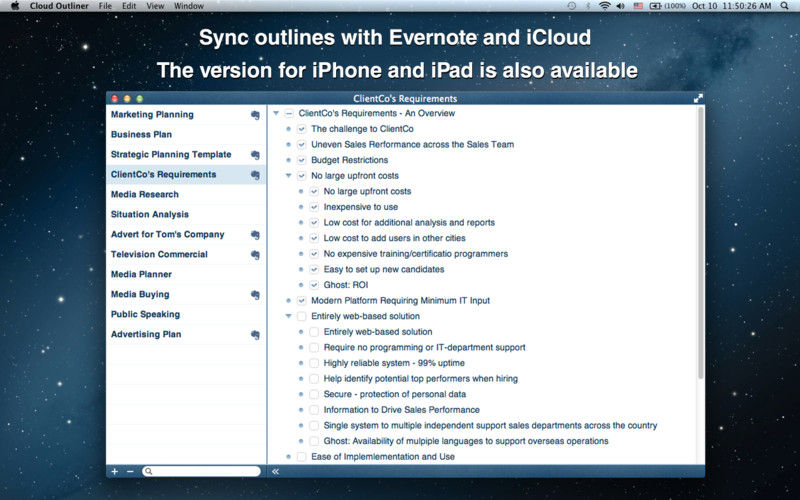Click the Time Machine icon in the menu bar

point(572,6)
